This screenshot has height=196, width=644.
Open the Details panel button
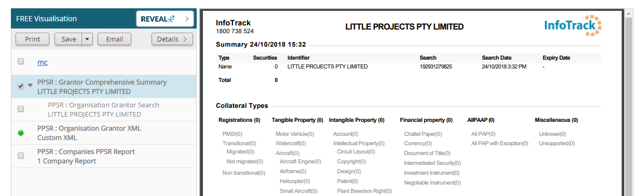[172, 39]
